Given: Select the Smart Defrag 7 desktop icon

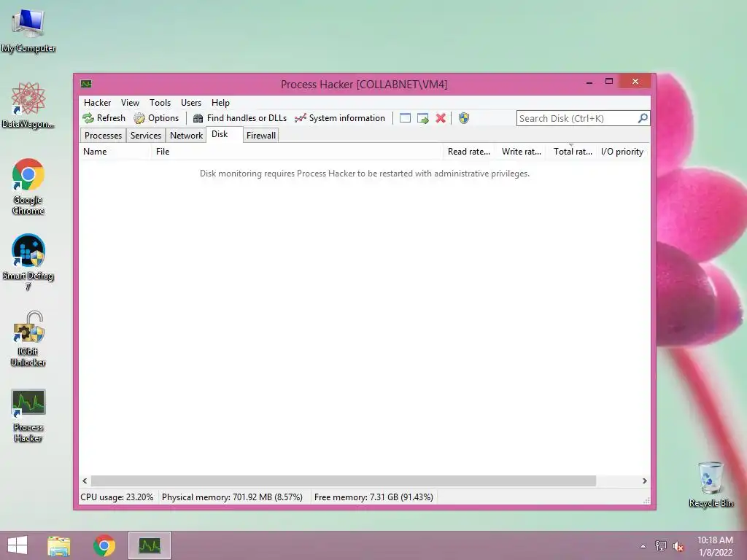Looking at the screenshot, I should pos(28,262).
